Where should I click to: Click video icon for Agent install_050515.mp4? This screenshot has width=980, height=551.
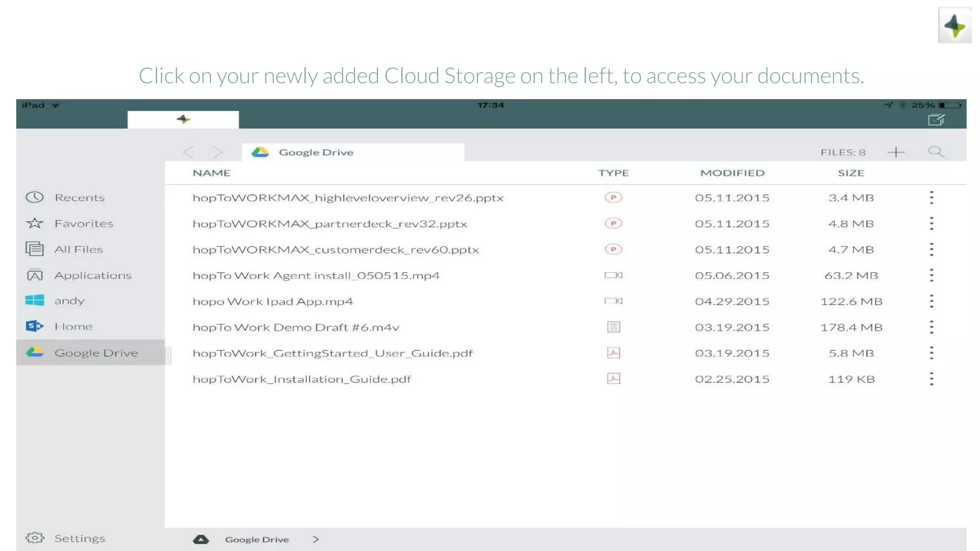click(x=613, y=275)
